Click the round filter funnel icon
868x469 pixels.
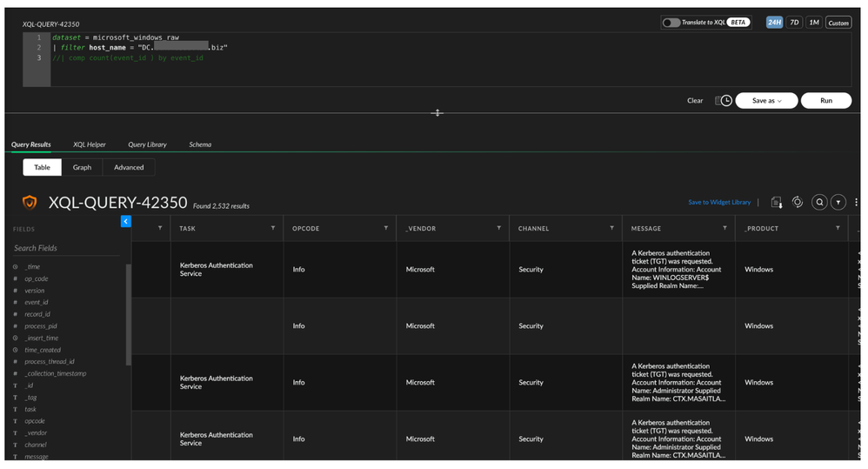click(838, 202)
